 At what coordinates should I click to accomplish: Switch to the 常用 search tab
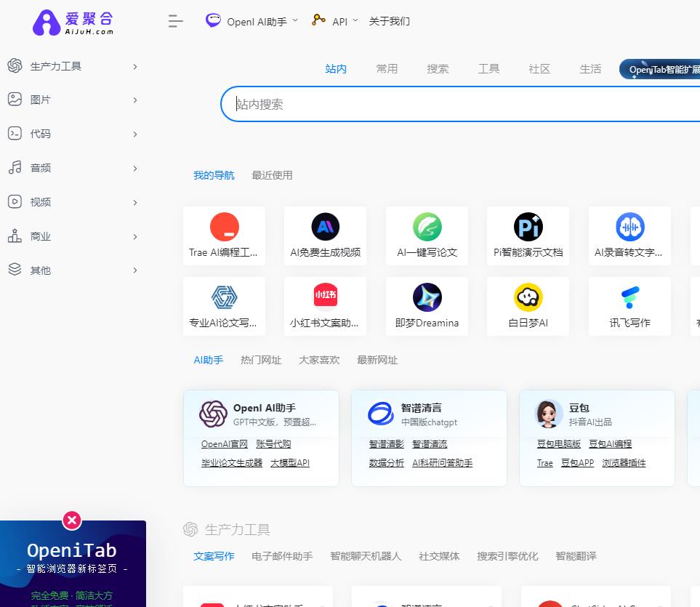point(387,69)
